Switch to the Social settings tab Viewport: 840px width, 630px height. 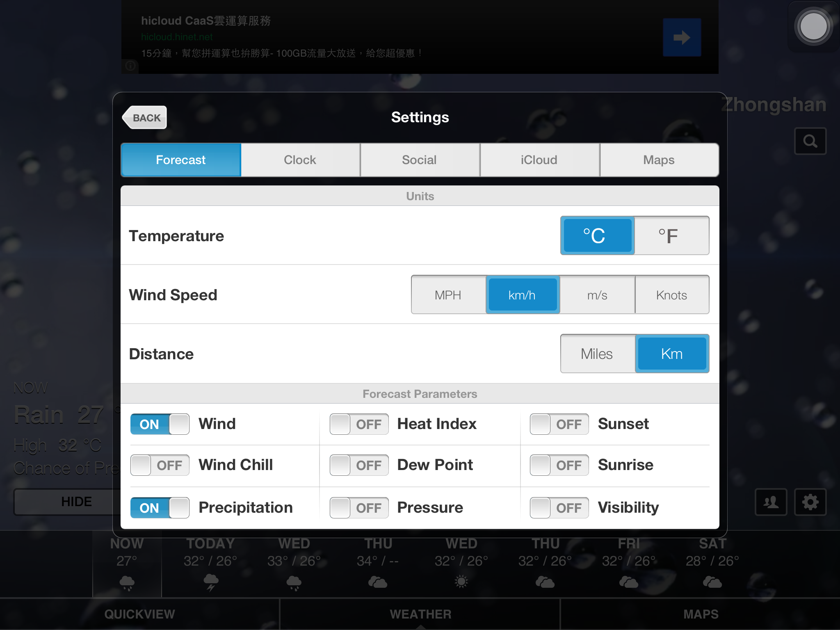click(419, 159)
